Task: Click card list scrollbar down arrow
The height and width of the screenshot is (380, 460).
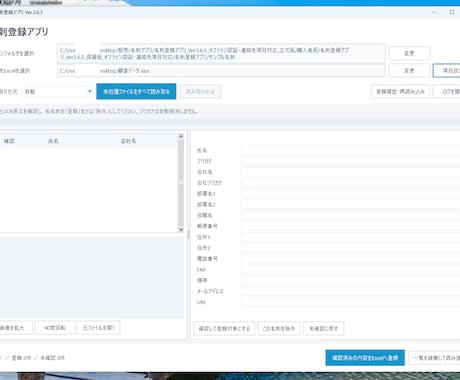Action: click(x=181, y=230)
